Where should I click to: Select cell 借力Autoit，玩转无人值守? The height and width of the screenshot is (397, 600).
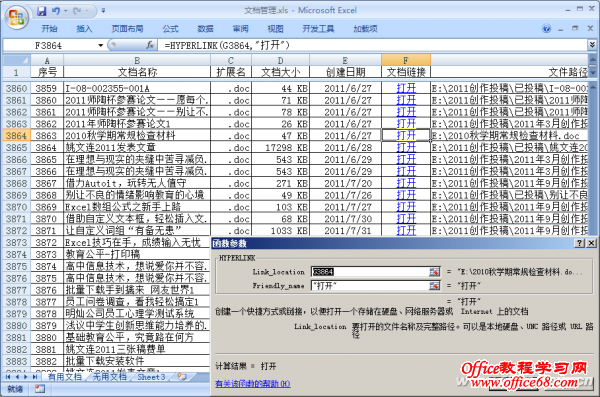[137, 183]
